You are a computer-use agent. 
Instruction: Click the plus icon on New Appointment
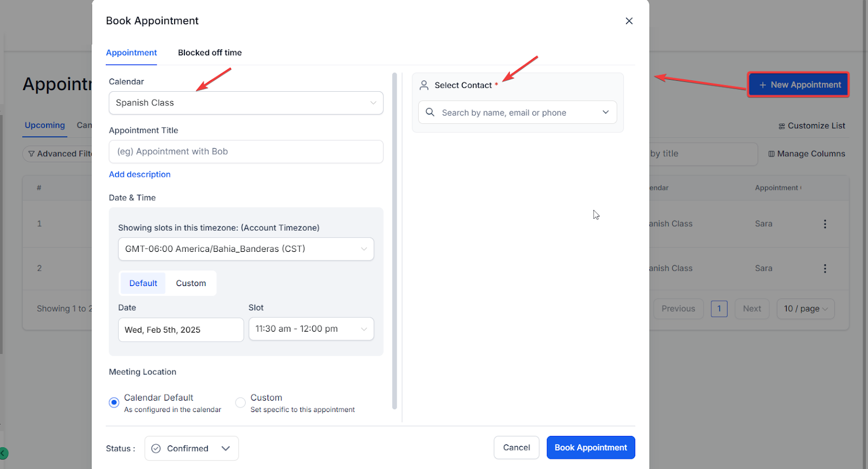point(762,85)
